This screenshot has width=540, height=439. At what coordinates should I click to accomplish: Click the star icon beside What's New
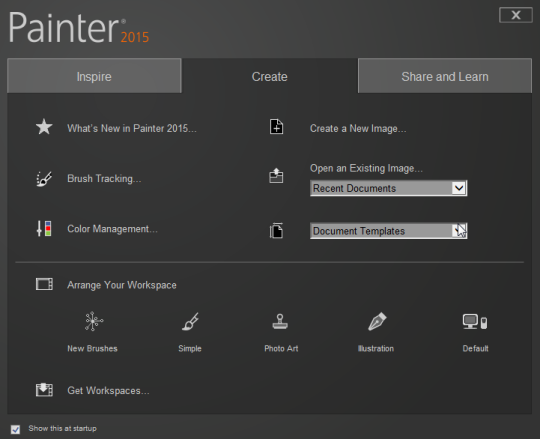[x=44, y=127]
